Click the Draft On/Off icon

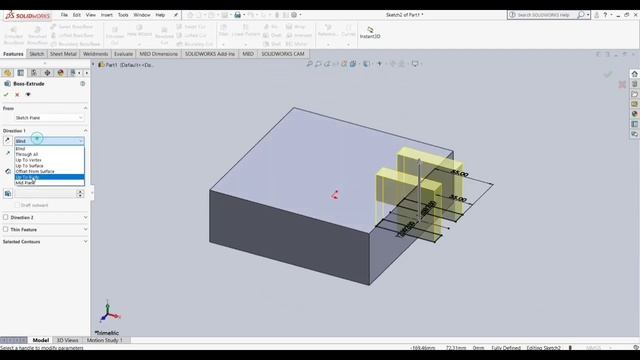point(8,194)
